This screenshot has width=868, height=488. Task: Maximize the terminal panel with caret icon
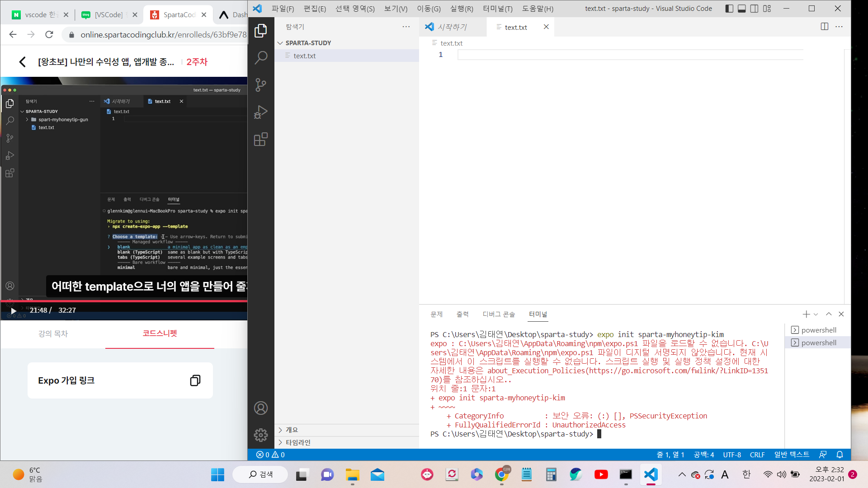[x=829, y=314]
